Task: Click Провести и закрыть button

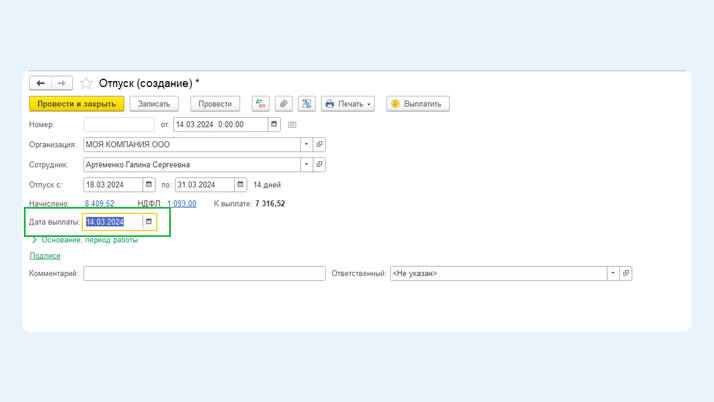Action: click(x=76, y=104)
